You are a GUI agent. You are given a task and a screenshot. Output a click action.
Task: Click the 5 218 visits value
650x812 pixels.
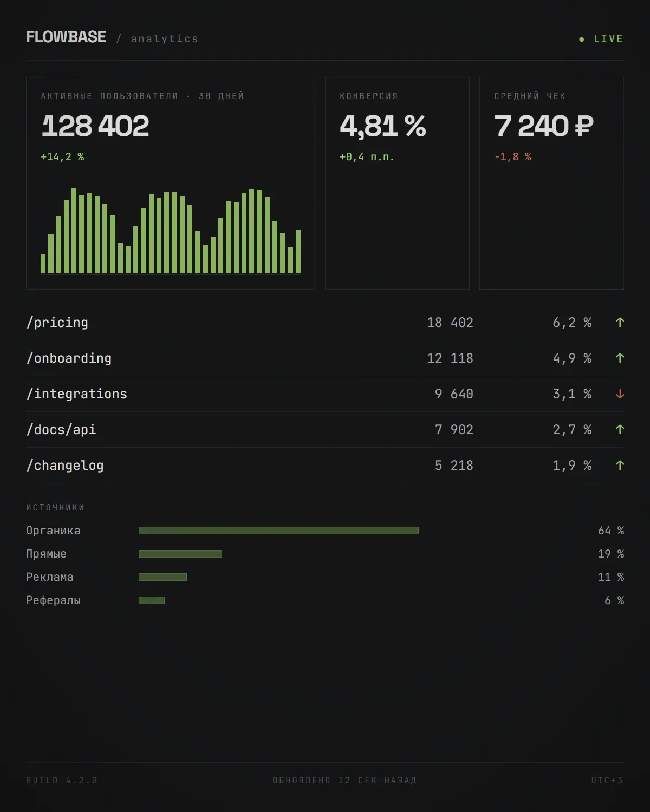454,466
